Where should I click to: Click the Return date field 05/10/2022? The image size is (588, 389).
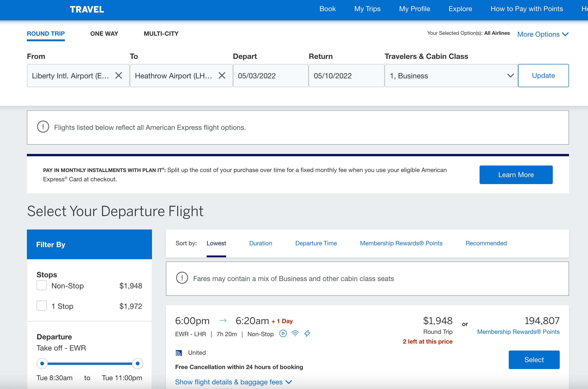coord(347,76)
